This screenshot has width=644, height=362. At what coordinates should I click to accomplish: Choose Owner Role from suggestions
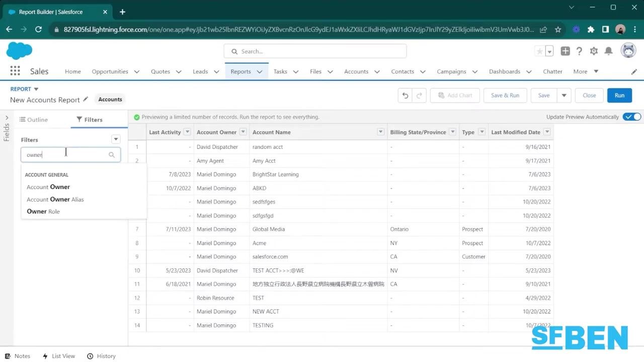click(x=43, y=212)
